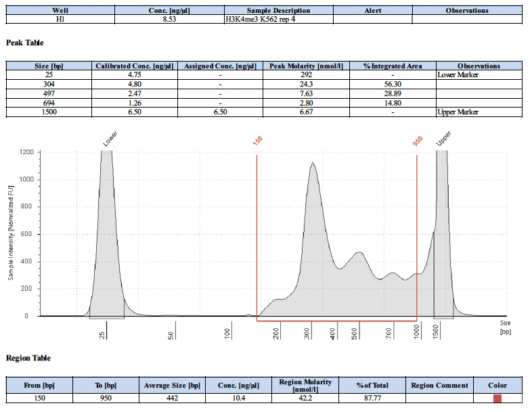Select sample description H3K4me3 K562 rep 4
Image resolution: width=532 pixels, height=412 pixels.
260,20
